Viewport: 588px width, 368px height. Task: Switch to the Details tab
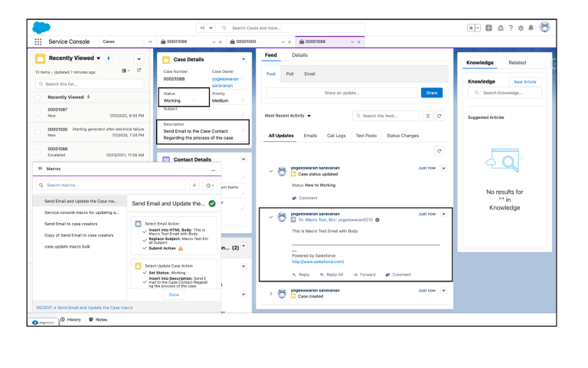pyautogui.click(x=299, y=55)
